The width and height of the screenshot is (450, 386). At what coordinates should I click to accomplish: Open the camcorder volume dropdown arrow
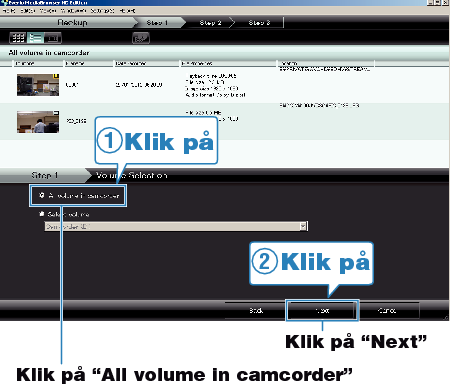pyautogui.click(x=303, y=226)
